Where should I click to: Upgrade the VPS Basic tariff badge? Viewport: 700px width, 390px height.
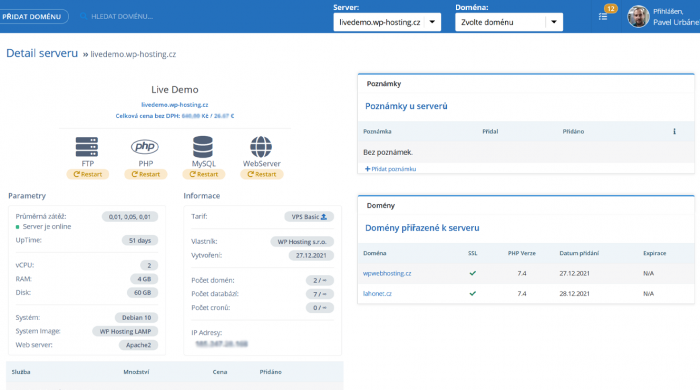tap(309, 217)
